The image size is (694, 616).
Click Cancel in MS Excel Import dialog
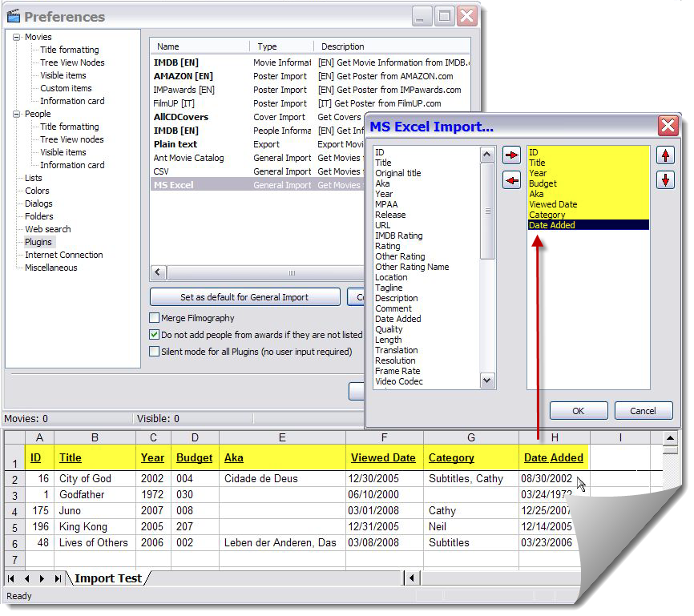643,411
